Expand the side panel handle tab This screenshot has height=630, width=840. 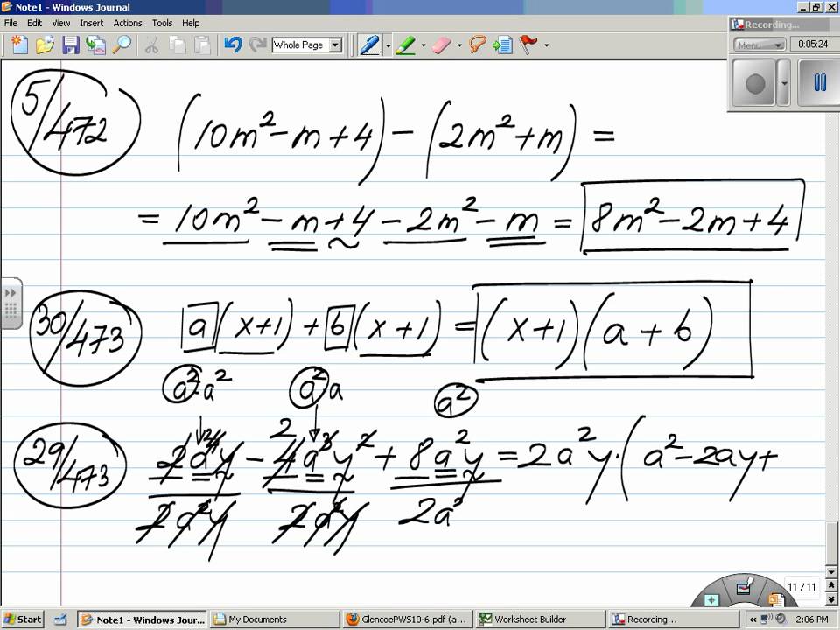click(x=10, y=304)
